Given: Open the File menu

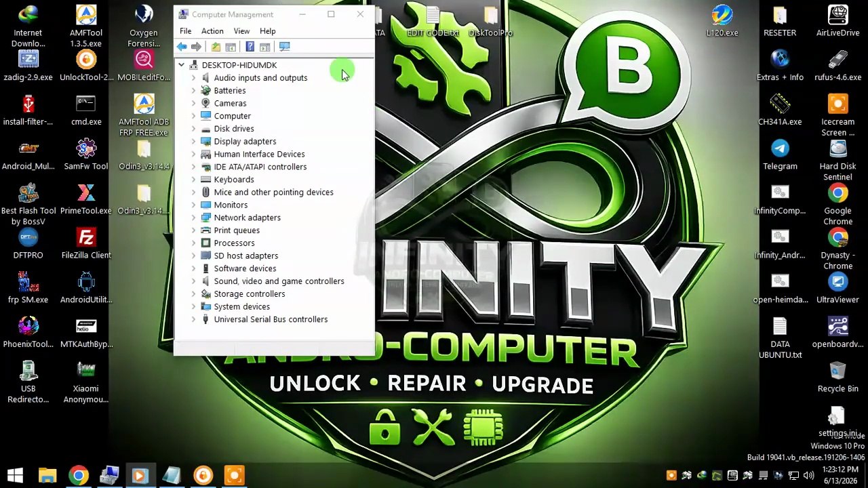Looking at the screenshot, I should 185,31.
